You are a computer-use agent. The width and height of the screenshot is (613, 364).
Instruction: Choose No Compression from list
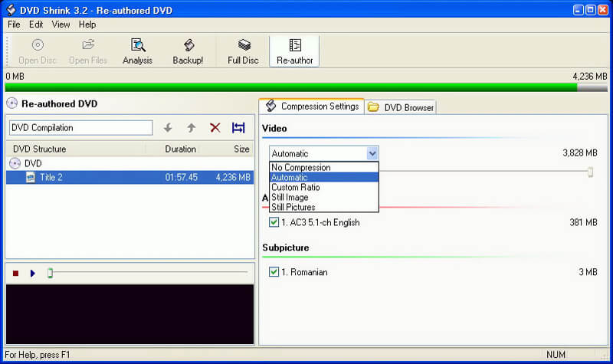(301, 167)
